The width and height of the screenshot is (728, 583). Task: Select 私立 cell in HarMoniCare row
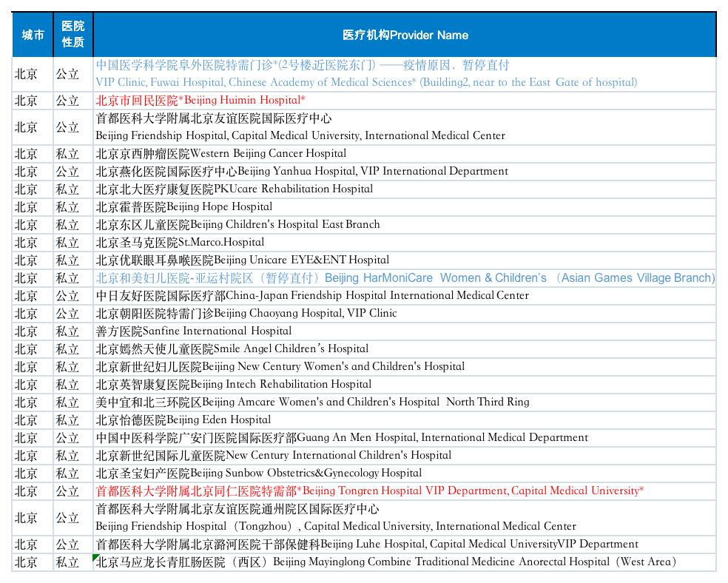[x=73, y=278]
